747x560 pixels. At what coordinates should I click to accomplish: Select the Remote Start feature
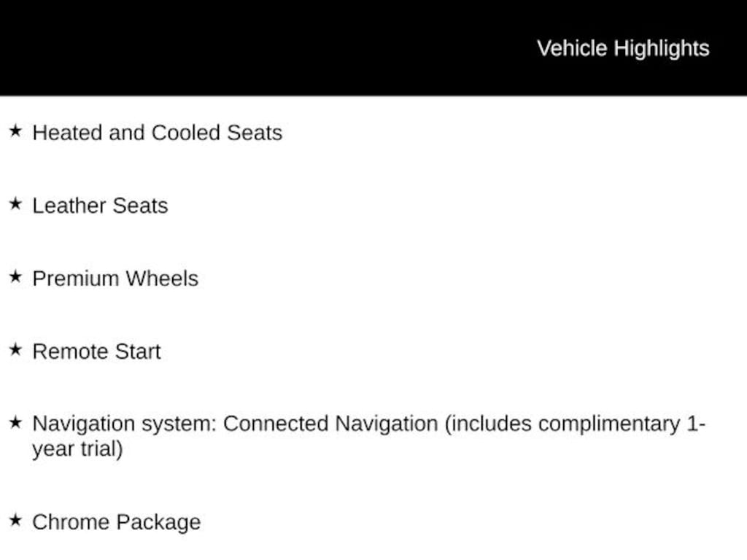pos(97,351)
